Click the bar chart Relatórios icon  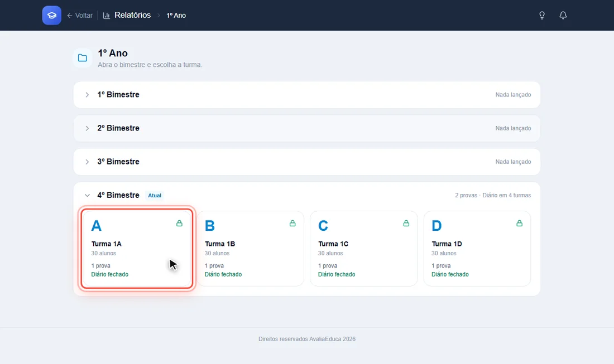pos(107,15)
